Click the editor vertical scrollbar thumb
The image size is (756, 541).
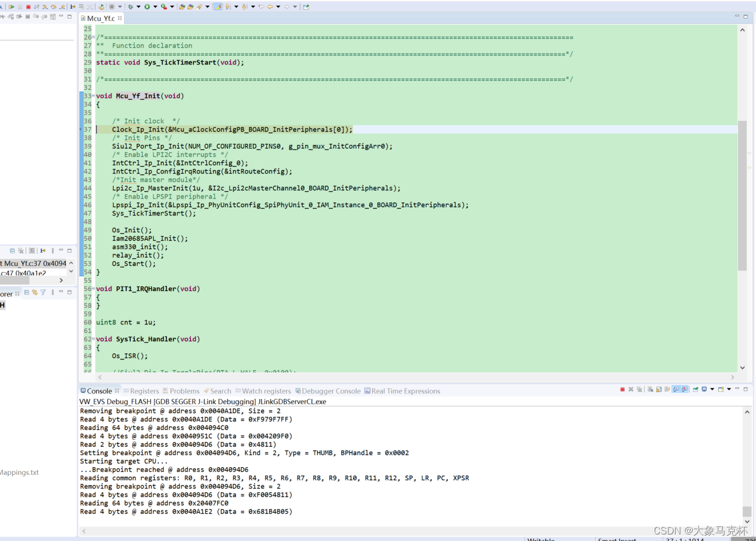[x=742, y=195]
